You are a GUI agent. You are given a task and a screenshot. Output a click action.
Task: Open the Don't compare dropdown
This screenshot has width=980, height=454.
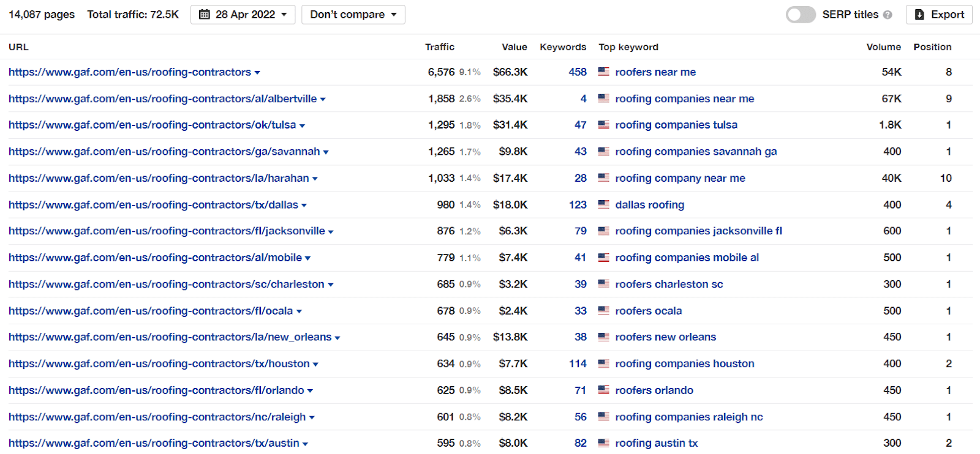point(353,15)
